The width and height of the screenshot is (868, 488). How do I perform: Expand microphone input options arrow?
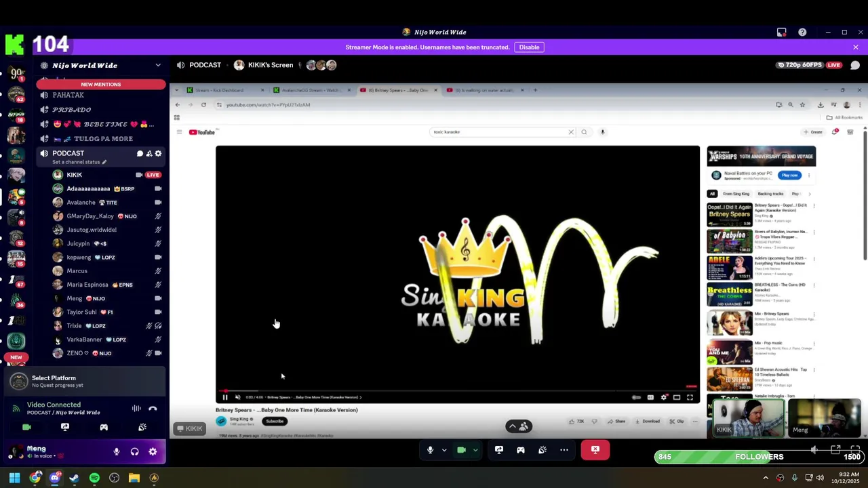pyautogui.click(x=444, y=449)
